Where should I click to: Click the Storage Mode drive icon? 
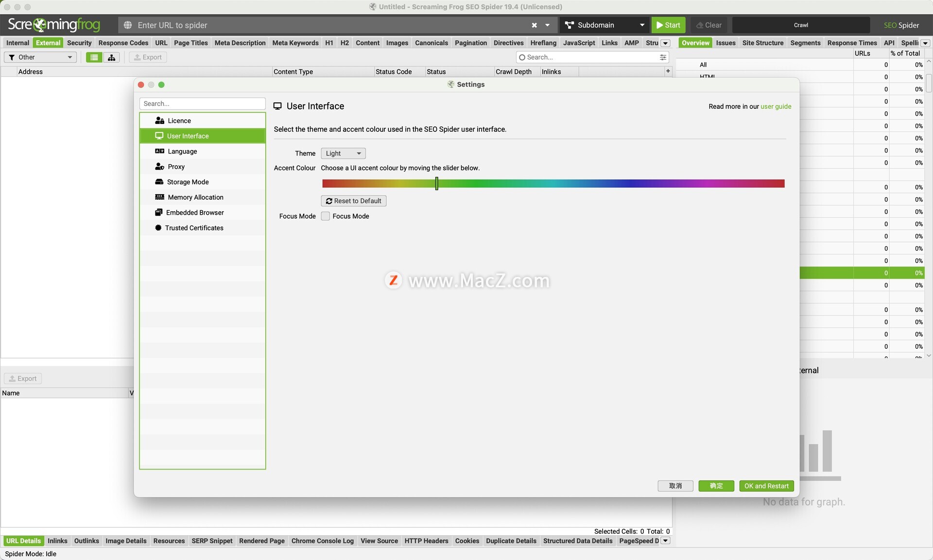[159, 182]
